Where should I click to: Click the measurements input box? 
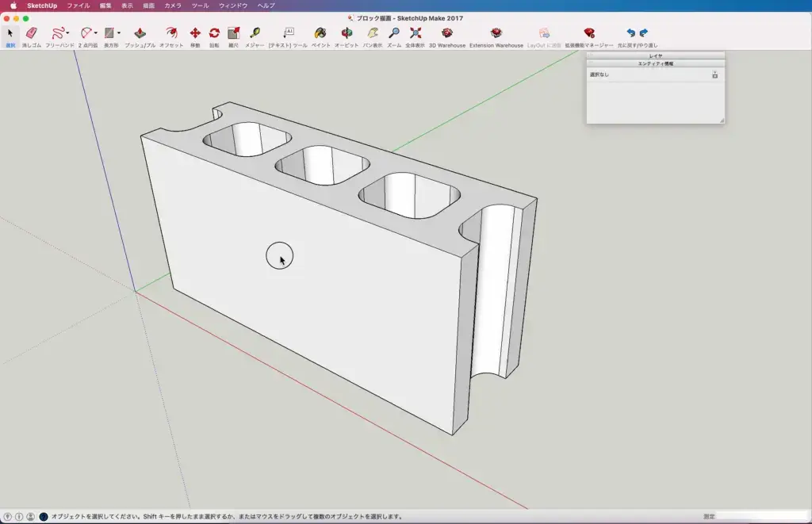762,516
